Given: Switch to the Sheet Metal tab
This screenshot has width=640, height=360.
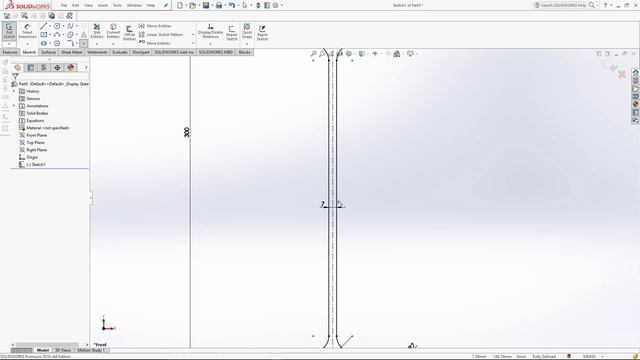Looking at the screenshot, I should click(x=72, y=52).
